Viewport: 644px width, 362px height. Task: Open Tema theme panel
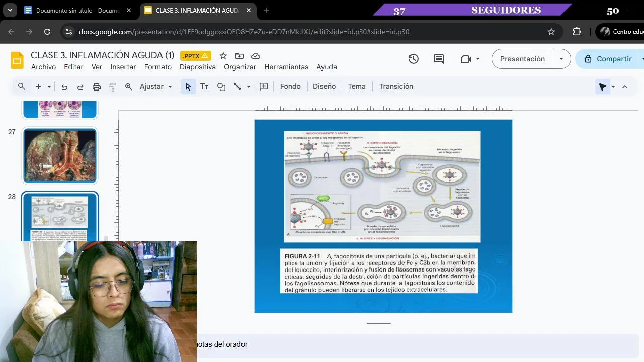point(357,86)
